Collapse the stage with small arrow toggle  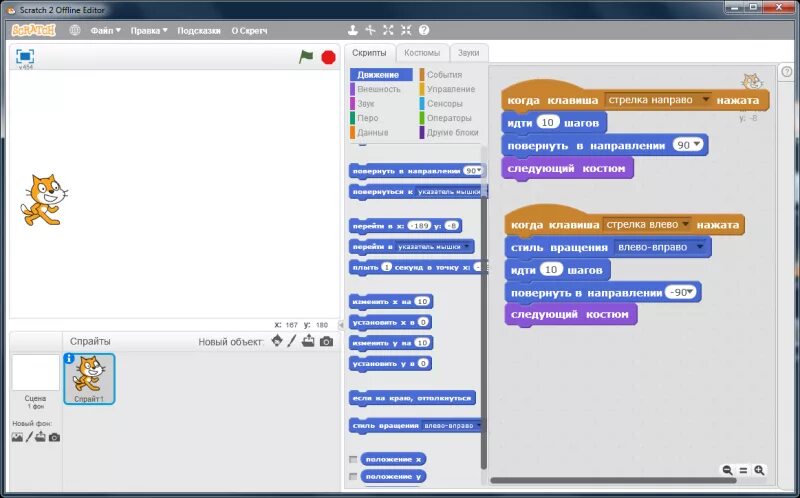341,325
